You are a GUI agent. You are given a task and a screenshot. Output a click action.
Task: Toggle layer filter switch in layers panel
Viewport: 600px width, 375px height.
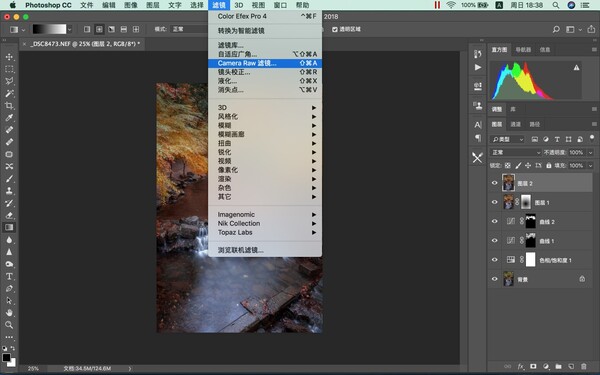592,138
